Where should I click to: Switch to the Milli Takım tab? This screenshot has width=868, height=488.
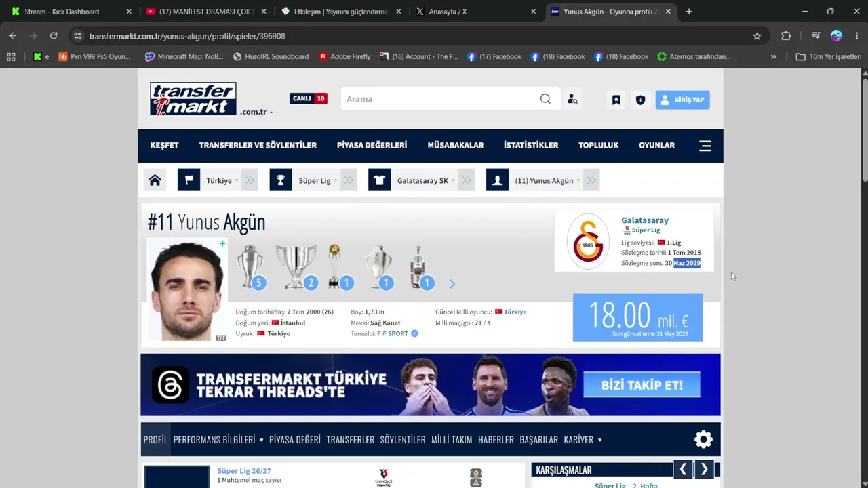click(452, 439)
